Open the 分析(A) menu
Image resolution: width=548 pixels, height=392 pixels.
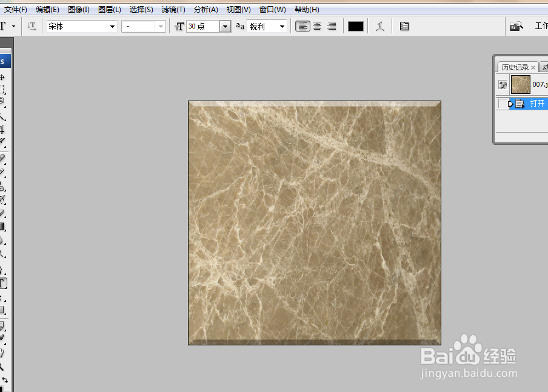(206, 10)
